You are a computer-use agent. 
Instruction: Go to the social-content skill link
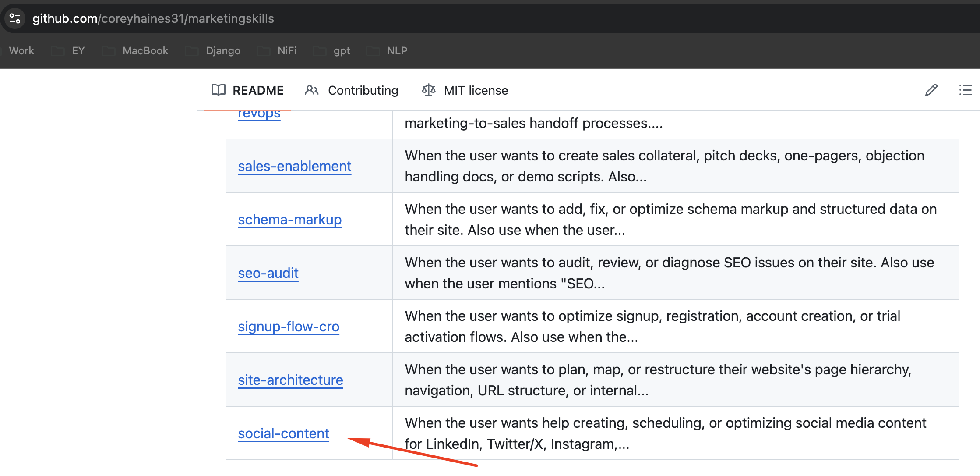coord(284,433)
